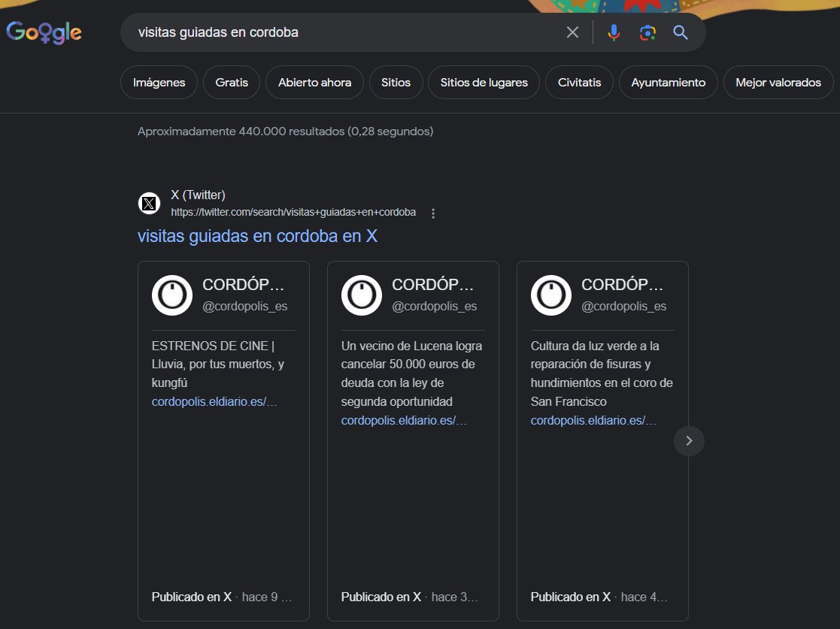Select the Civitatis filter tab
840x629 pixels.
(579, 82)
